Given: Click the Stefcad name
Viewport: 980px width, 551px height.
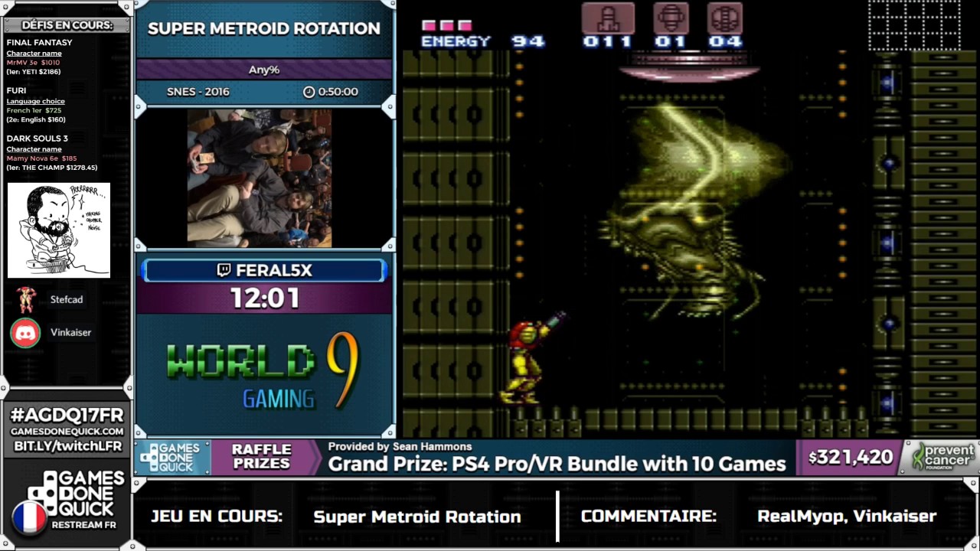Looking at the screenshot, I should click(67, 300).
